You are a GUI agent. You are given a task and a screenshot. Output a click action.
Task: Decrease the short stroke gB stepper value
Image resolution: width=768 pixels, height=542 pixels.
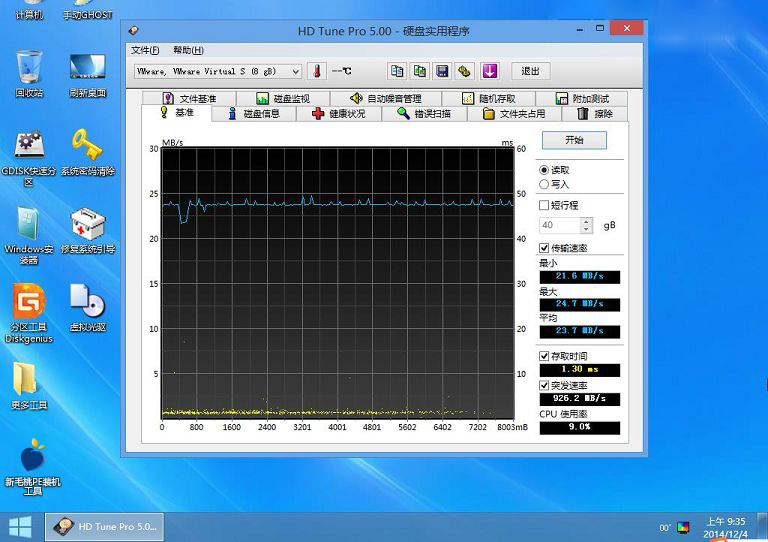[x=586, y=229]
